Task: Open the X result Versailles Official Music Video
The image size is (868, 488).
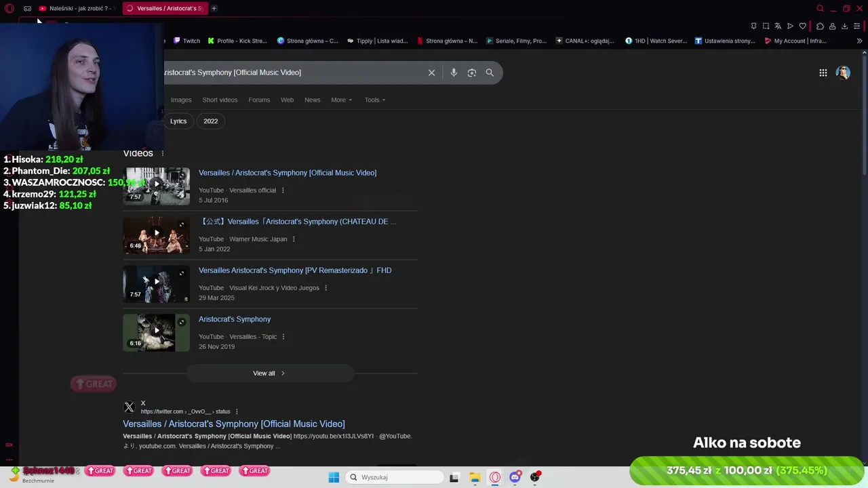Action: (x=234, y=424)
